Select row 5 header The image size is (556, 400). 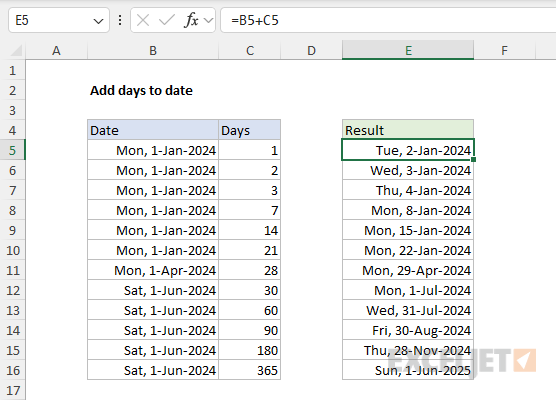[12, 150]
